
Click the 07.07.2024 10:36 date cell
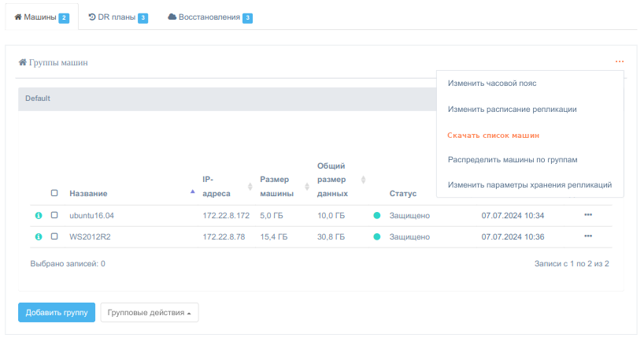pyautogui.click(x=513, y=237)
